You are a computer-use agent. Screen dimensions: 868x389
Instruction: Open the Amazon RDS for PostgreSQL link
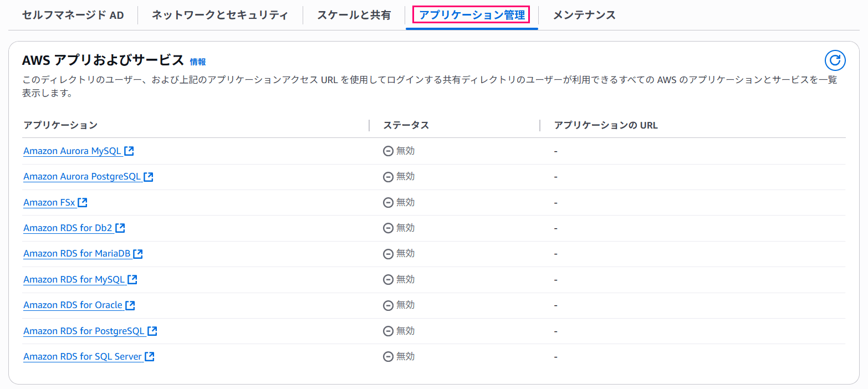pos(84,331)
